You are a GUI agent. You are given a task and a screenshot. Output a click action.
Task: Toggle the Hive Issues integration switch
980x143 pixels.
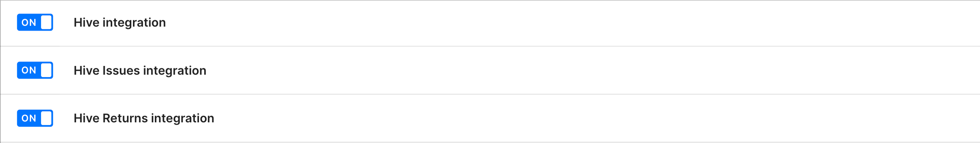(x=35, y=70)
